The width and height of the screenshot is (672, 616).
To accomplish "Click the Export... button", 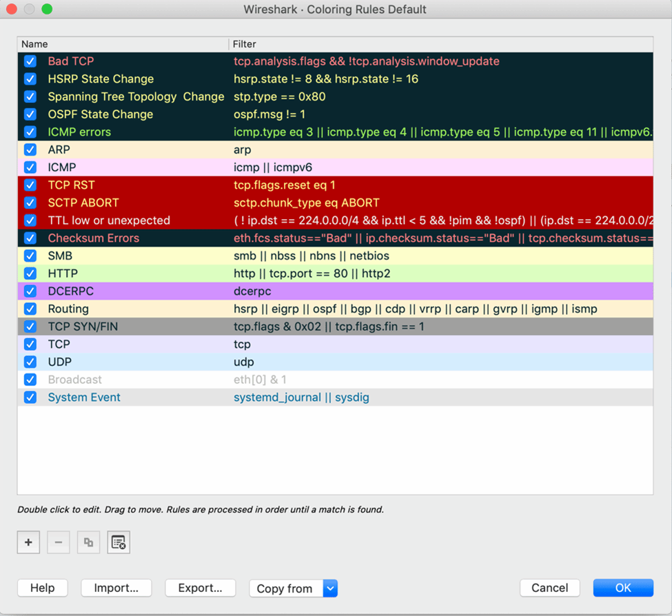I will tap(201, 588).
